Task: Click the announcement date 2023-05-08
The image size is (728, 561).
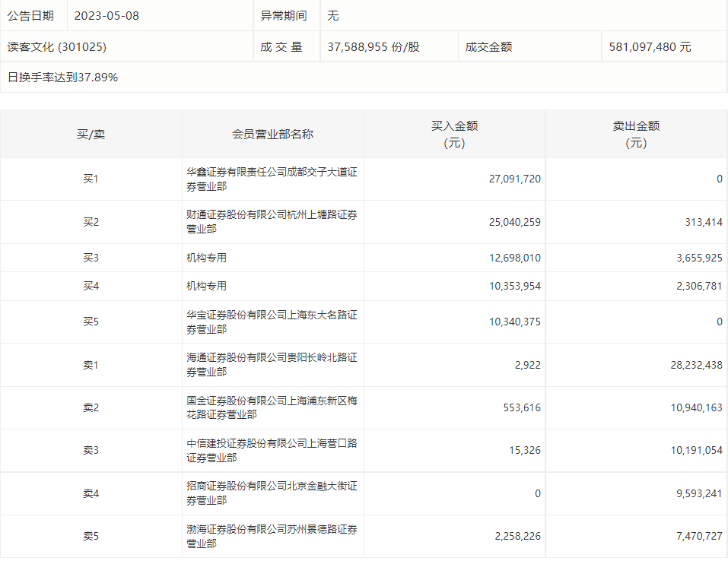Action: click(x=106, y=16)
